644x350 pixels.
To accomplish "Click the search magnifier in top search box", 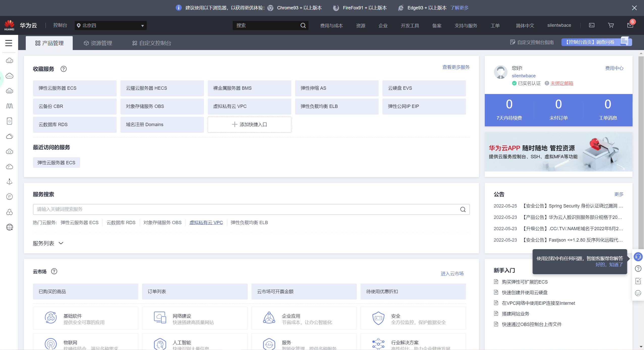I will point(303,26).
